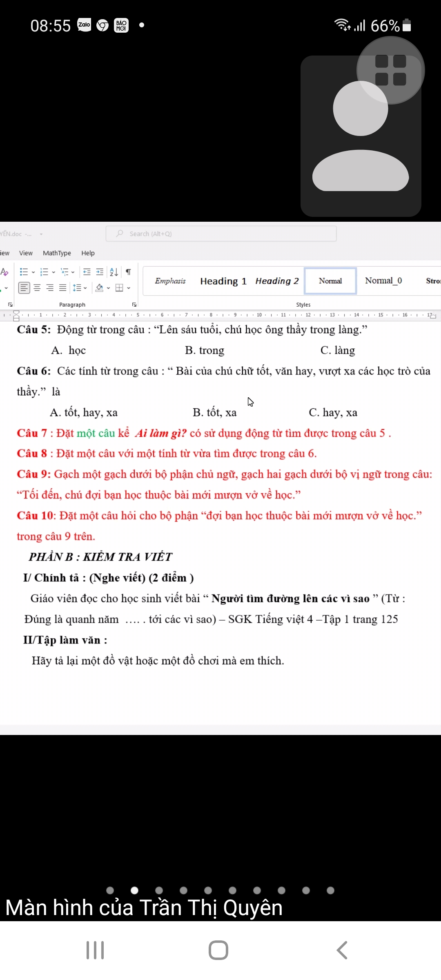This screenshot has height=980, width=441.
Task: Click the Bullets list icon
Action: tap(24, 272)
